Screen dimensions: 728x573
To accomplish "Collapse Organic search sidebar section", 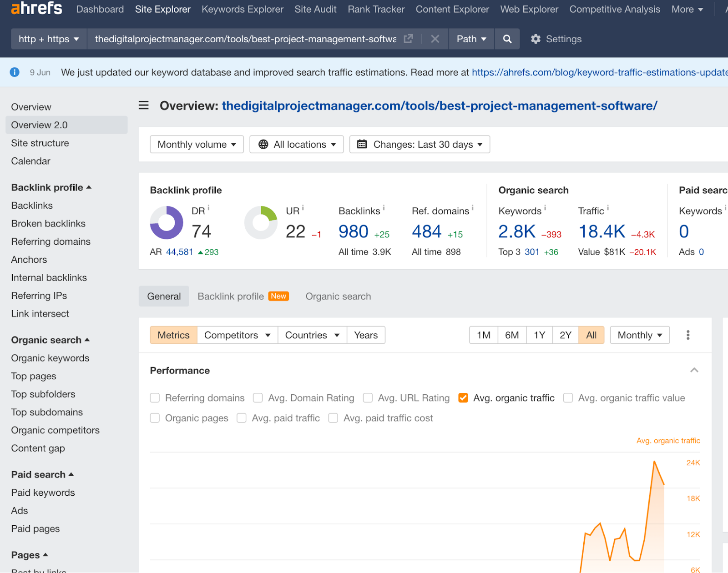I will (x=51, y=340).
